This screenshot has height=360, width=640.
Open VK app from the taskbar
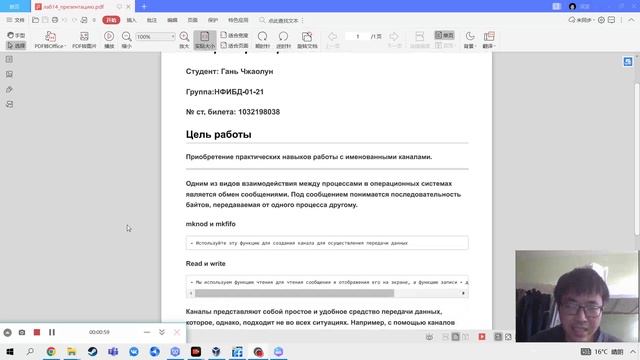point(134,351)
